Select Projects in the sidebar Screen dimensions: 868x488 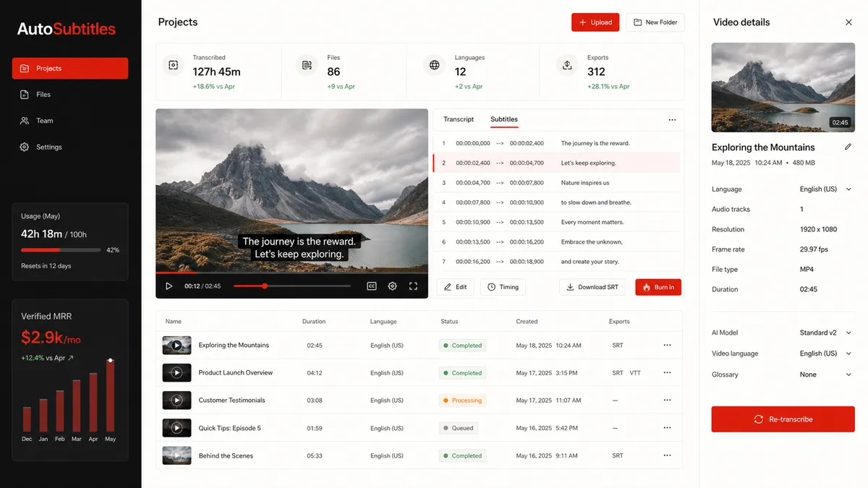(x=70, y=68)
